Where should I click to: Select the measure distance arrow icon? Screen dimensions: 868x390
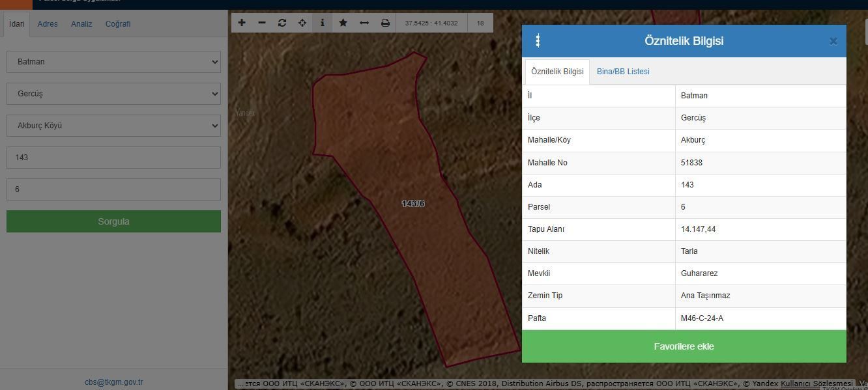tap(364, 23)
